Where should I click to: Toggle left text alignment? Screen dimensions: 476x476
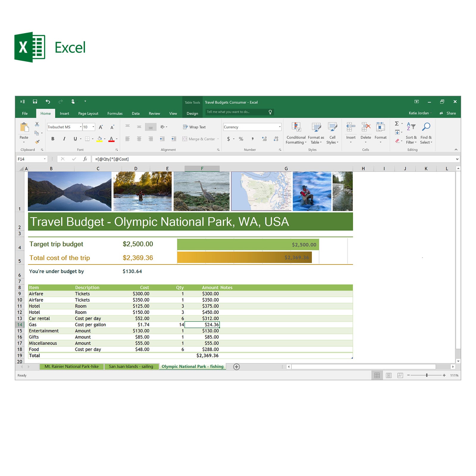(x=127, y=139)
